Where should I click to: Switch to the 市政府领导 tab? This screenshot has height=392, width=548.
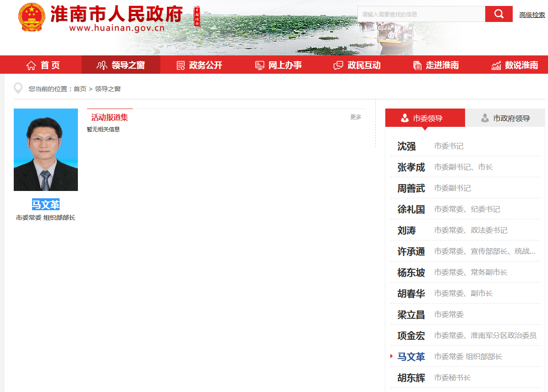[x=505, y=118]
